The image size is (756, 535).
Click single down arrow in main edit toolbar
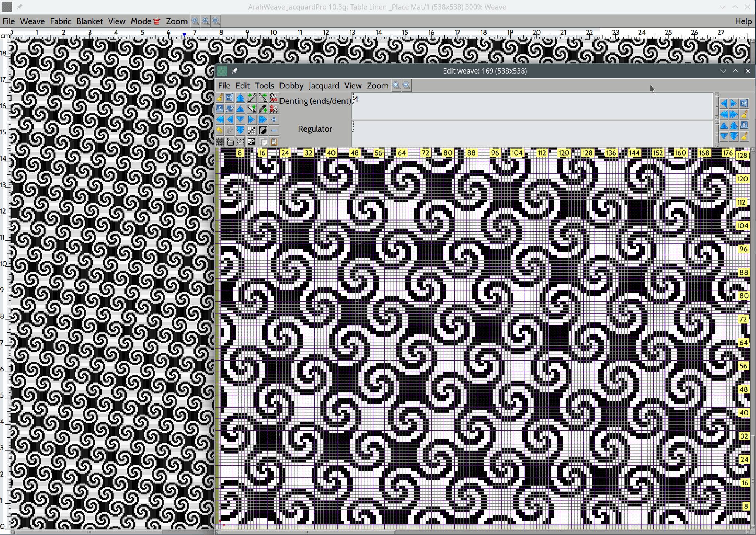click(x=240, y=119)
